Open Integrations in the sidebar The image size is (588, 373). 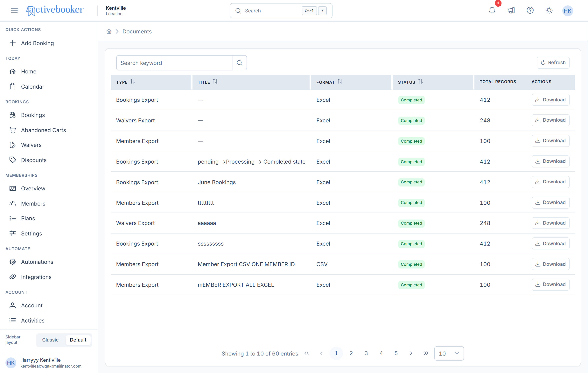coord(31,277)
